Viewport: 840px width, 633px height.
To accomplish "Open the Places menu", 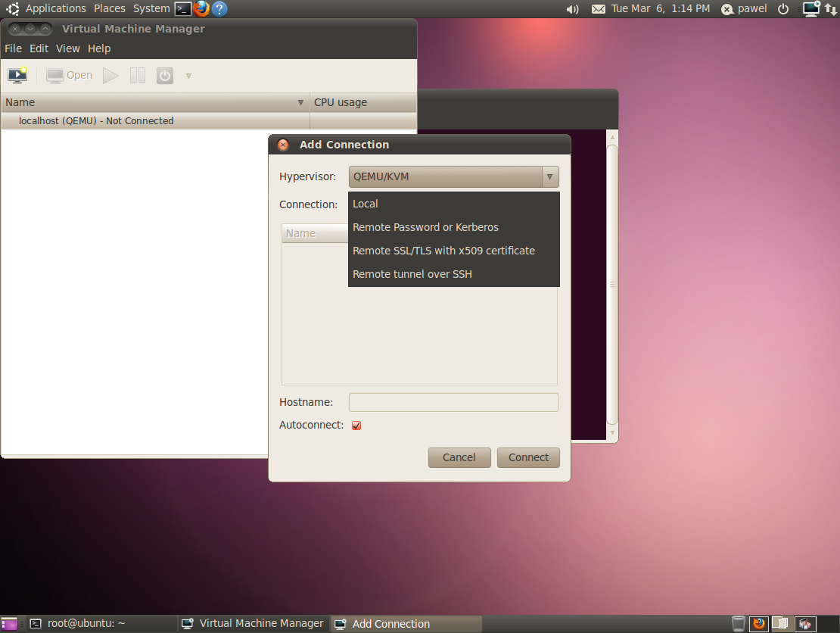I will [109, 8].
